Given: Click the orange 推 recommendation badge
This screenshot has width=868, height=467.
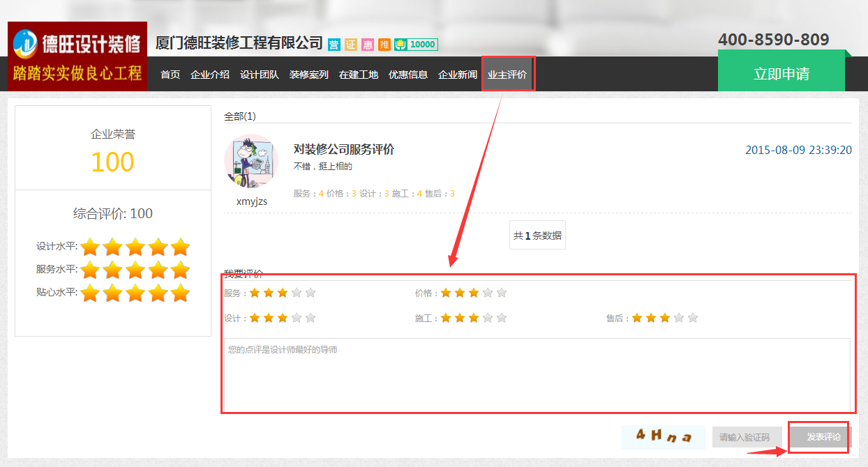Looking at the screenshot, I should pos(384,45).
